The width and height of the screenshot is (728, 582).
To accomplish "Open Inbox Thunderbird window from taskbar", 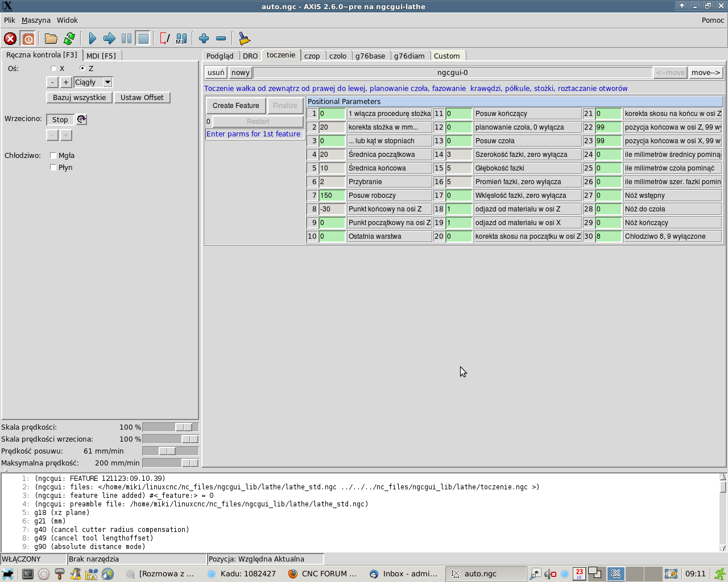I will pos(404,574).
